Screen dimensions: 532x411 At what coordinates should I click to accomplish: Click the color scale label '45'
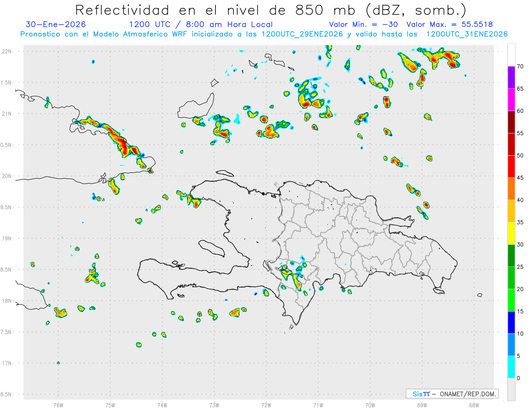[x=520, y=178]
